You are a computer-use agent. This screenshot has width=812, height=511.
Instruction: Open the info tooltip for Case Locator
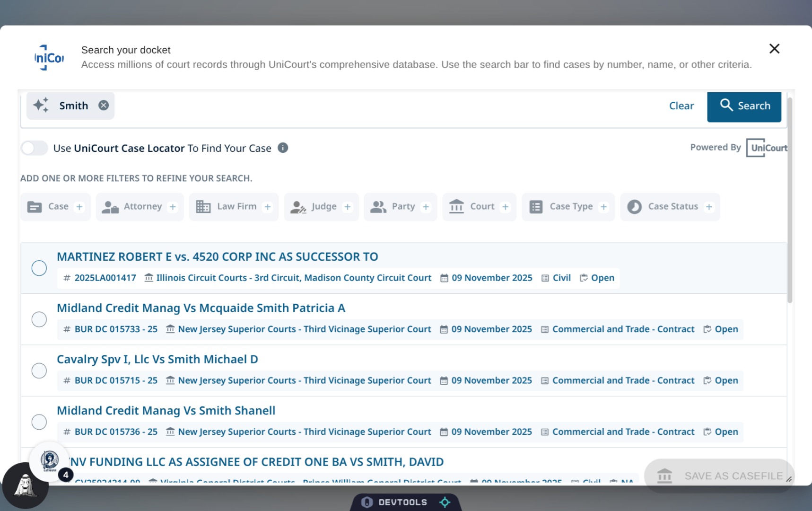[x=283, y=148]
